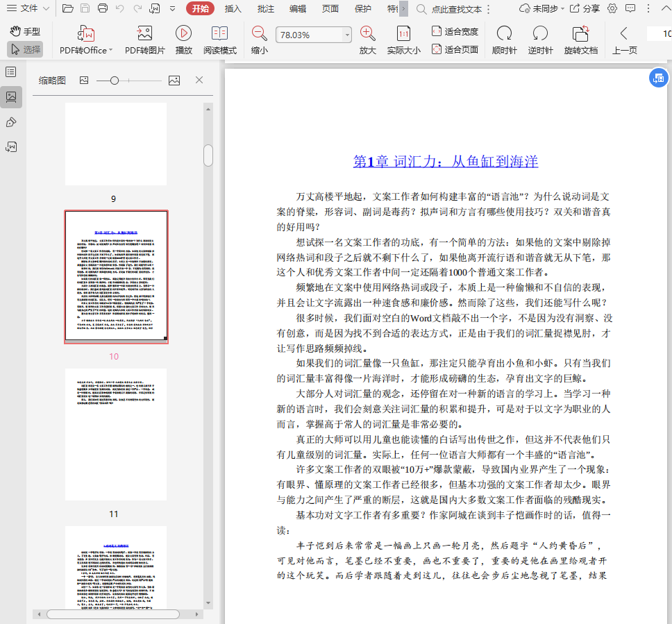
Task: Close the 缩略图 thumbnail panel
Action: 199,80
